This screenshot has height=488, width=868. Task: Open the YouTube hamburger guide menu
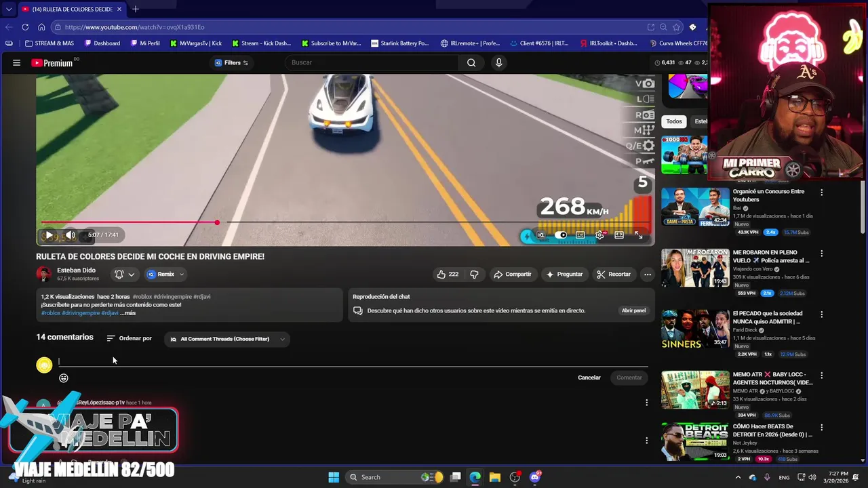point(16,62)
